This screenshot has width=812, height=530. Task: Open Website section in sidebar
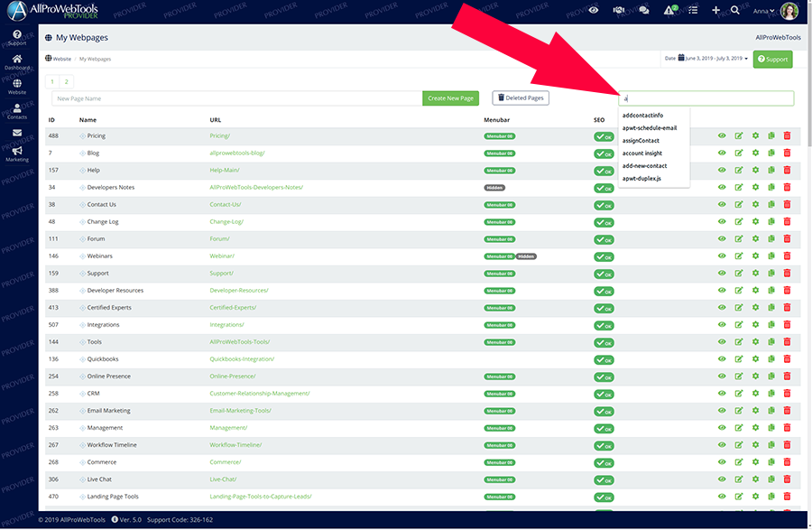(x=17, y=87)
